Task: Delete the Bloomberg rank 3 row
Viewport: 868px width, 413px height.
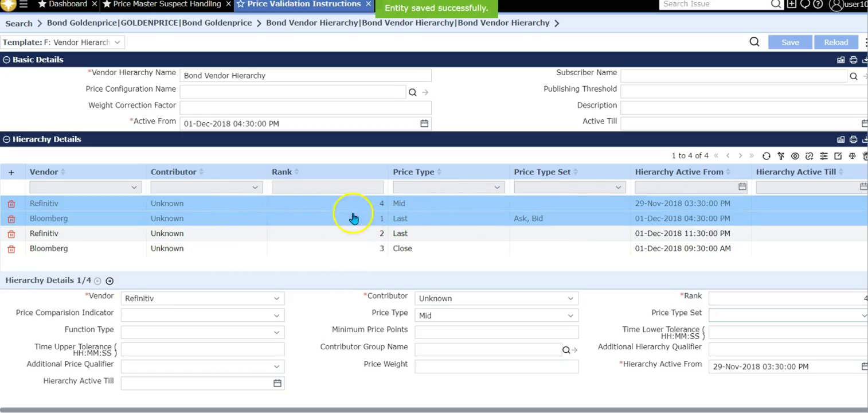Action: point(11,249)
